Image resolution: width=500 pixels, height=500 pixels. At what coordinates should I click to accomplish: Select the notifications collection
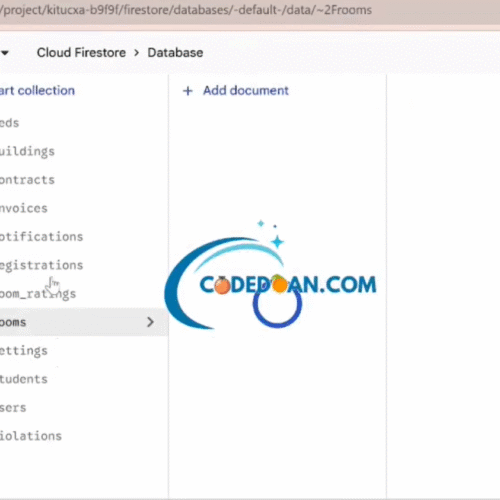[42, 237]
